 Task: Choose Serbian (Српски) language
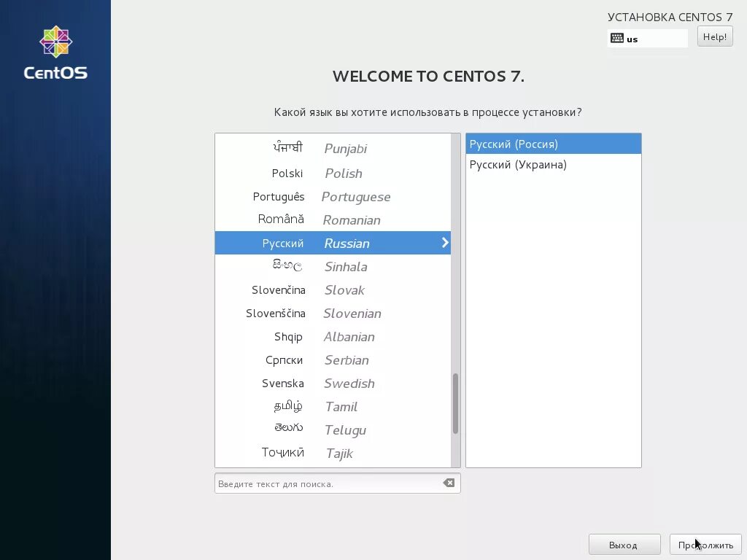[333, 359]
